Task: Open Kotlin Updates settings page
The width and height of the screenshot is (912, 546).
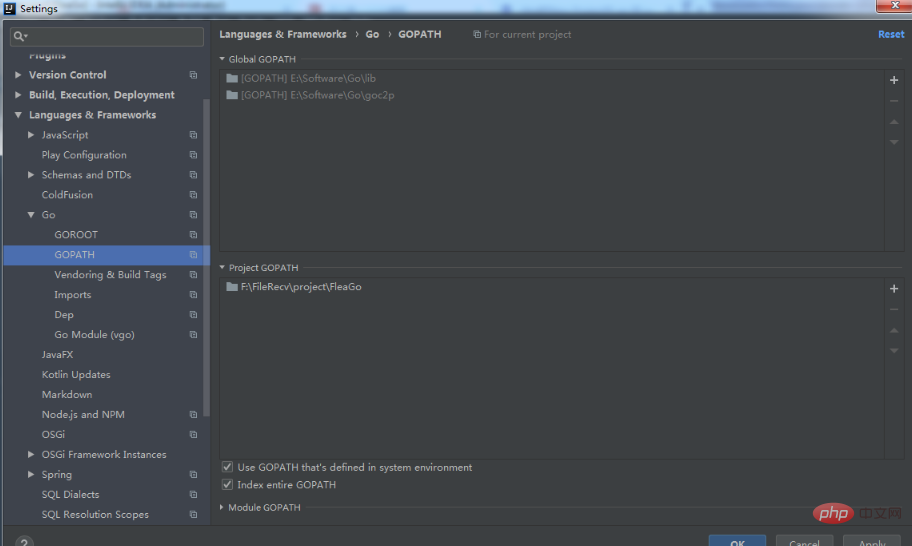Action: (x=76, y=374)
